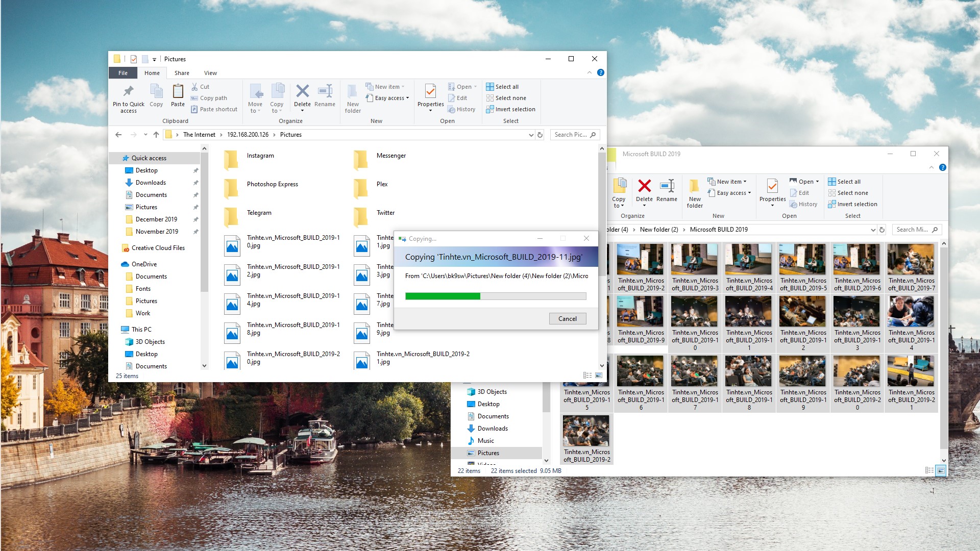
Task: Cancel the file copying operation
Action: pyautogui.click(x=567, y=318)
